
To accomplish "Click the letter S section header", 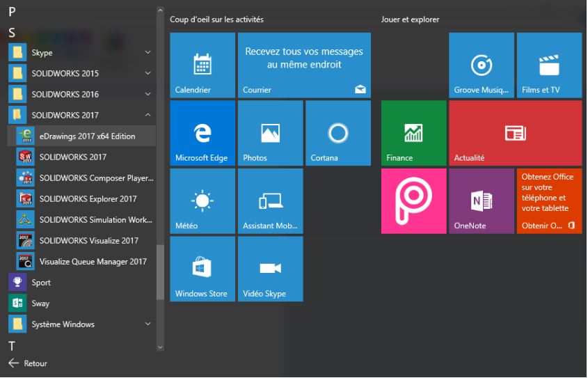I will pos(12,33).
